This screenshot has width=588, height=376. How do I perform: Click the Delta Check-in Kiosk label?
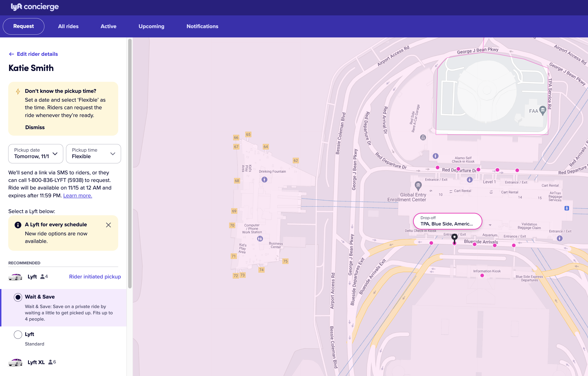pos(420,231)
